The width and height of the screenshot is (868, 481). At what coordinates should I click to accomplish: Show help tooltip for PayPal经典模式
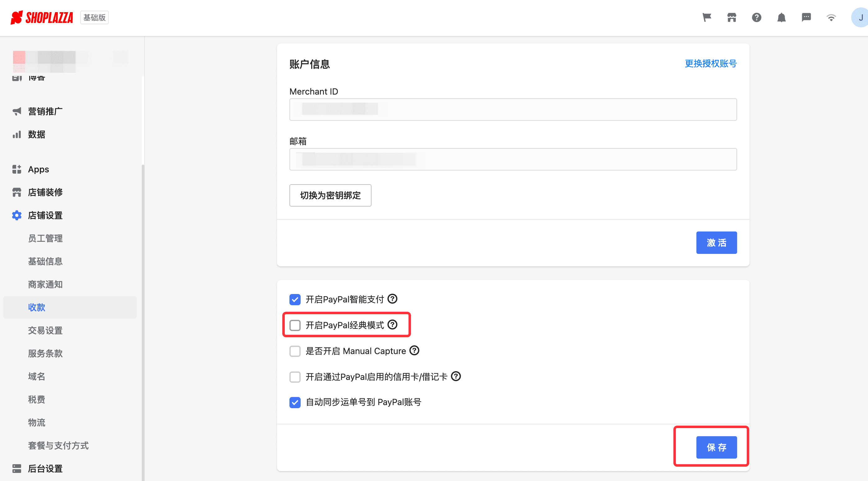pos(392,325)
